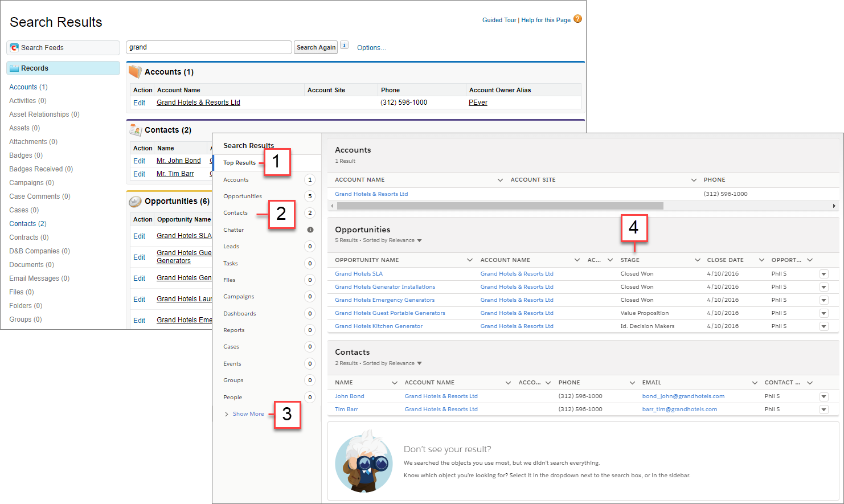844x504 pixels.
Task: Open the Guided Tour link
Action: (499, 20)
